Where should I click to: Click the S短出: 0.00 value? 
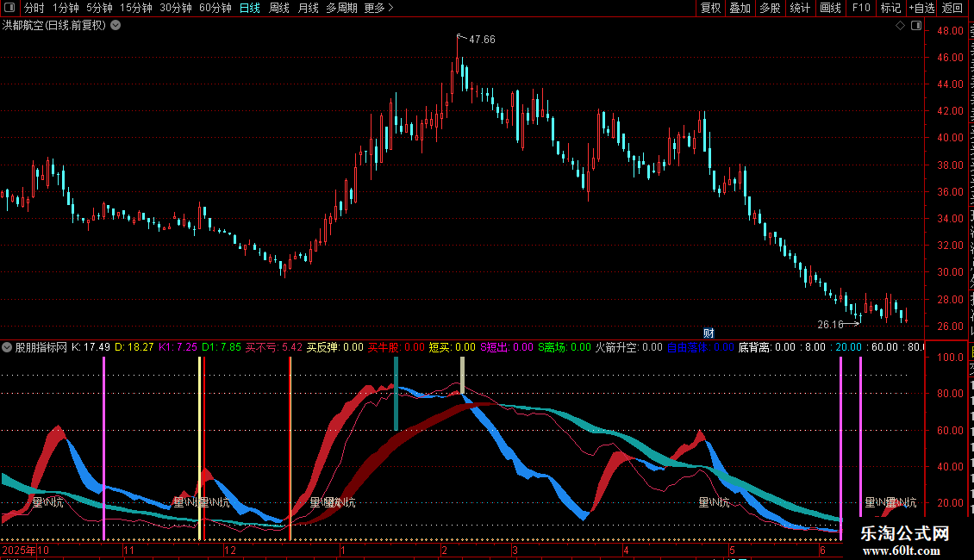[507, 347]
